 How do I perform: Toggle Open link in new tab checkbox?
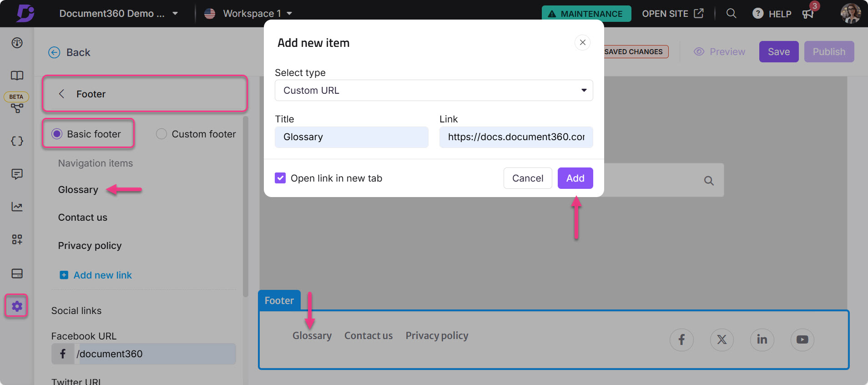[x=280, y=178]
